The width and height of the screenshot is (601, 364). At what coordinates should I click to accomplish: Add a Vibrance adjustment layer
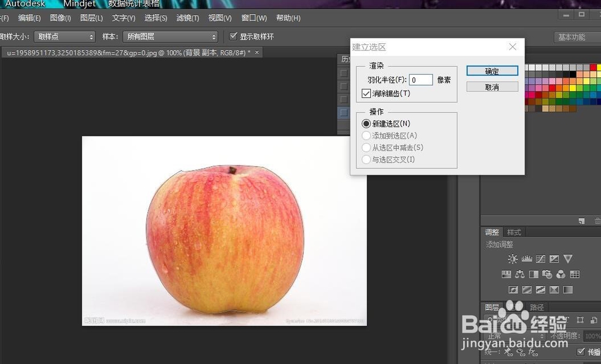(x=568, y=258)
